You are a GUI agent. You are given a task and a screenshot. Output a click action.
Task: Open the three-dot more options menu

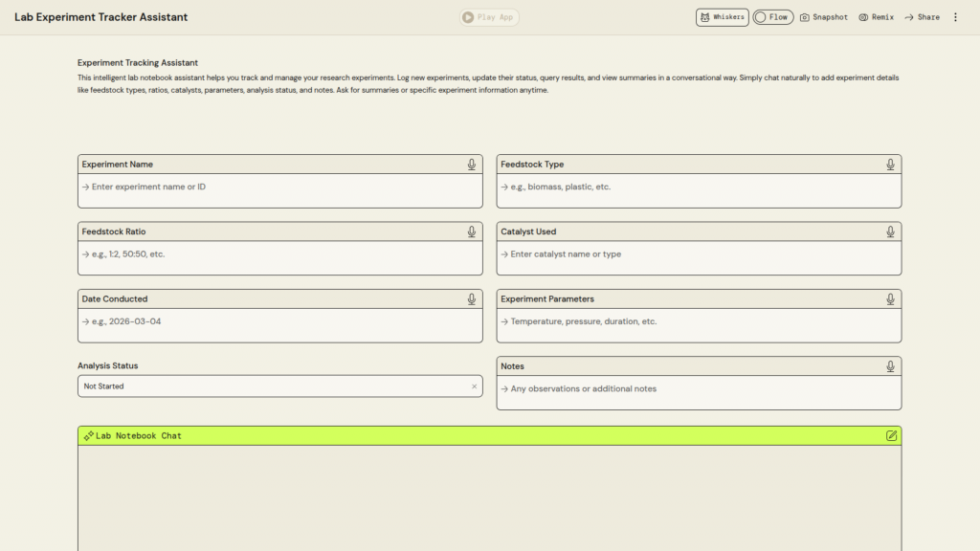coord(955,17)
